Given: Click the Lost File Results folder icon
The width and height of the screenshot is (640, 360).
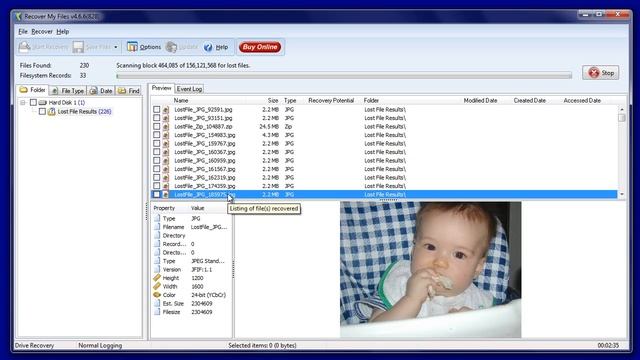Looking at the screenshot, I should point(51,111).
